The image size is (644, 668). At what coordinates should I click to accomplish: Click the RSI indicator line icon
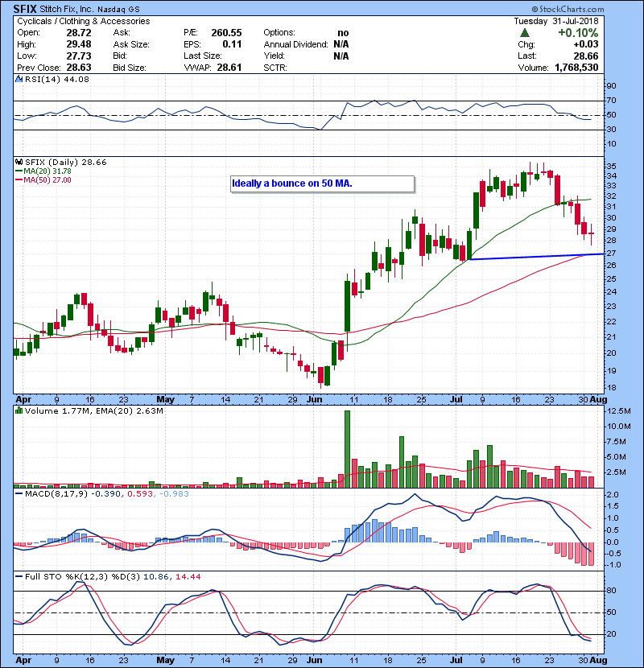point(19,79)
